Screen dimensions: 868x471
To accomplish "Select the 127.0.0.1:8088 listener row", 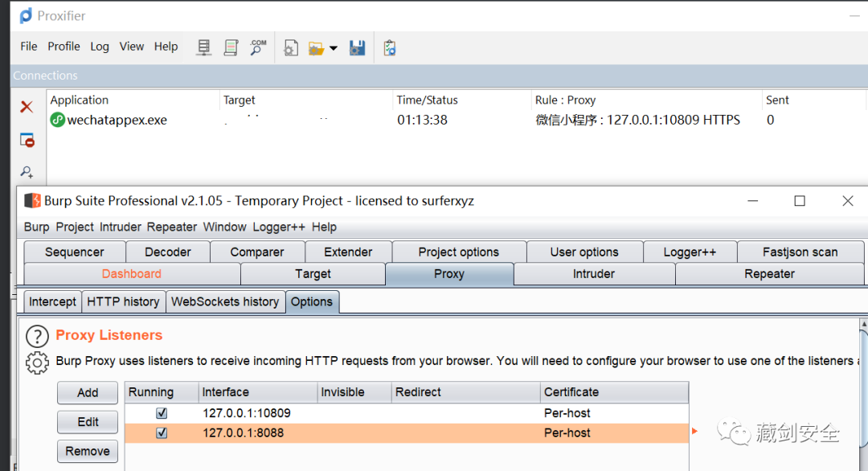I will [x=407, y=432].
